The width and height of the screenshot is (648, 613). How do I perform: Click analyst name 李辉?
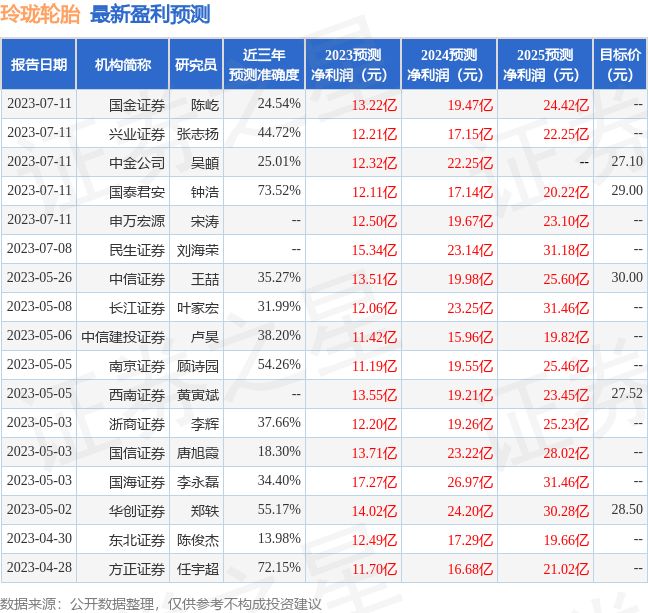[x=205, y=424]
